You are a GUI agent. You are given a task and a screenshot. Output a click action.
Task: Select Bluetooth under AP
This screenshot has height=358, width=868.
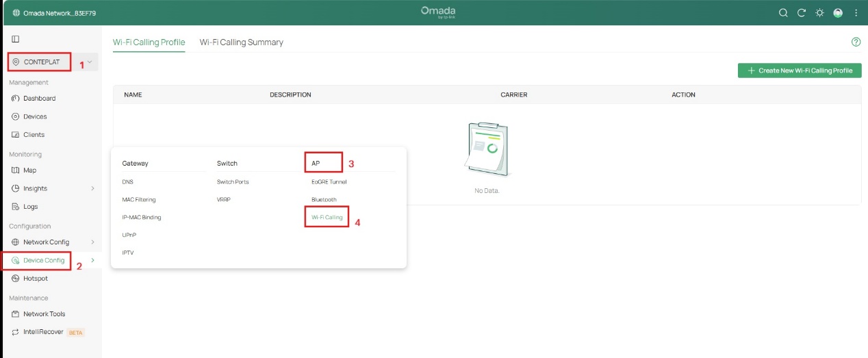point(324,200)
